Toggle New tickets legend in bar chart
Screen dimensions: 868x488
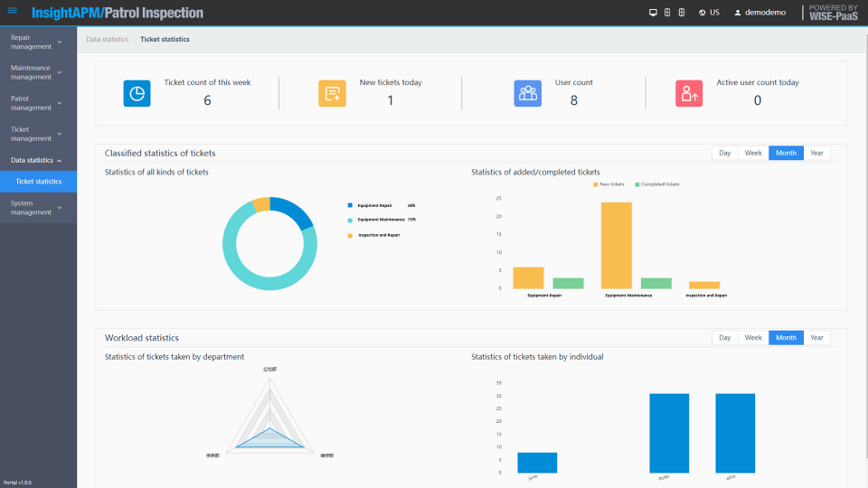[x=609, y=184]
